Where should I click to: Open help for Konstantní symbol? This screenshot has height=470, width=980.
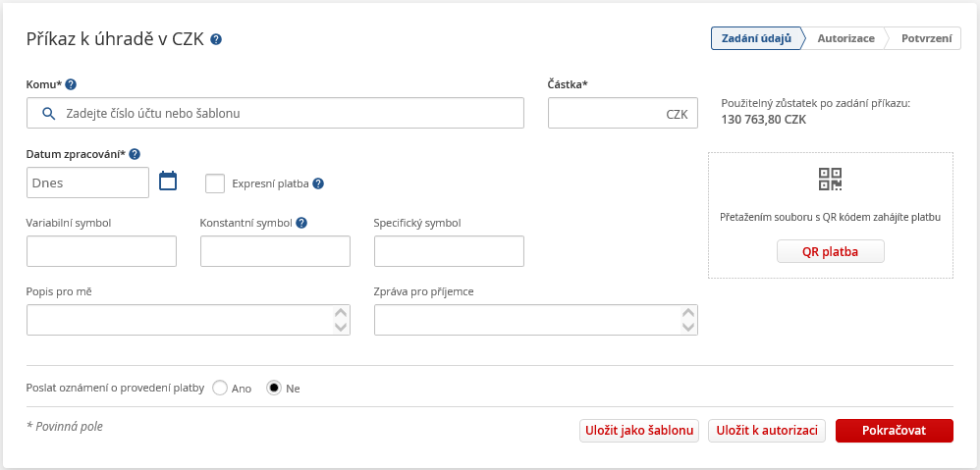pos(301,223)
